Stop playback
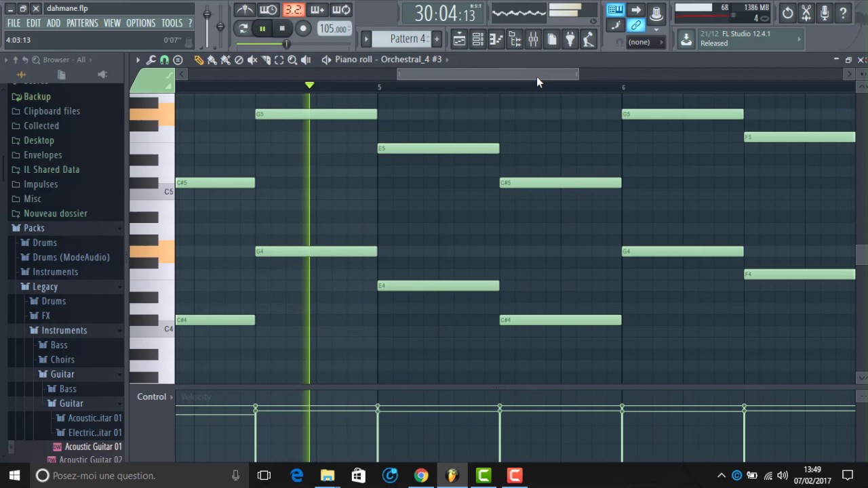Screen dimensions: 868x488 click(x=282, y=28)
